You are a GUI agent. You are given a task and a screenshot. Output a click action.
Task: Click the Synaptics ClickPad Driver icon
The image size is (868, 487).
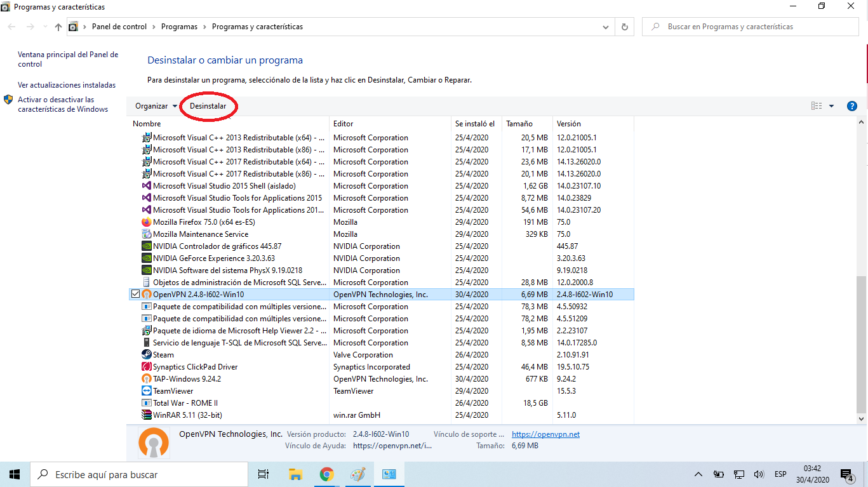click(147, 367)
